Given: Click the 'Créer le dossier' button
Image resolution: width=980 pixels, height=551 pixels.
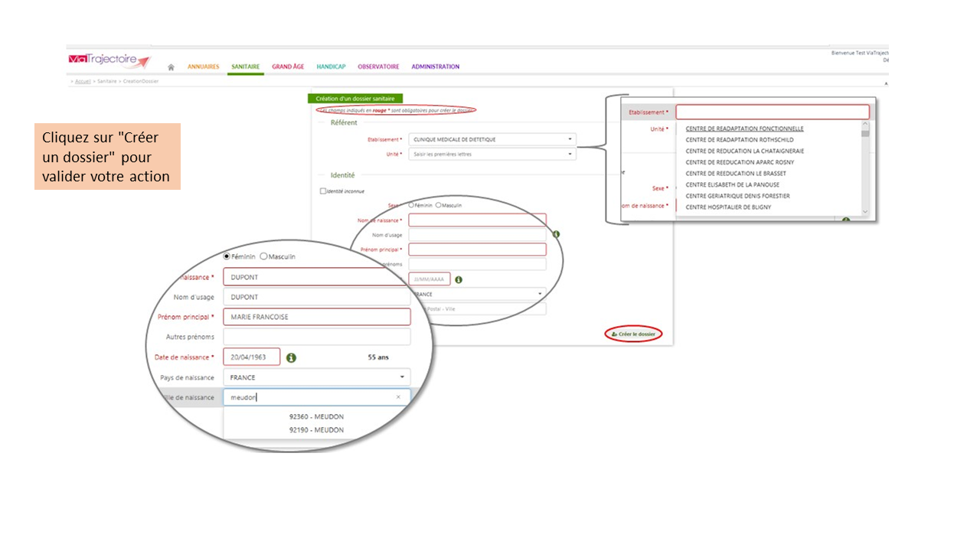Looking at the screenshot, I should [x=633, y=334].
